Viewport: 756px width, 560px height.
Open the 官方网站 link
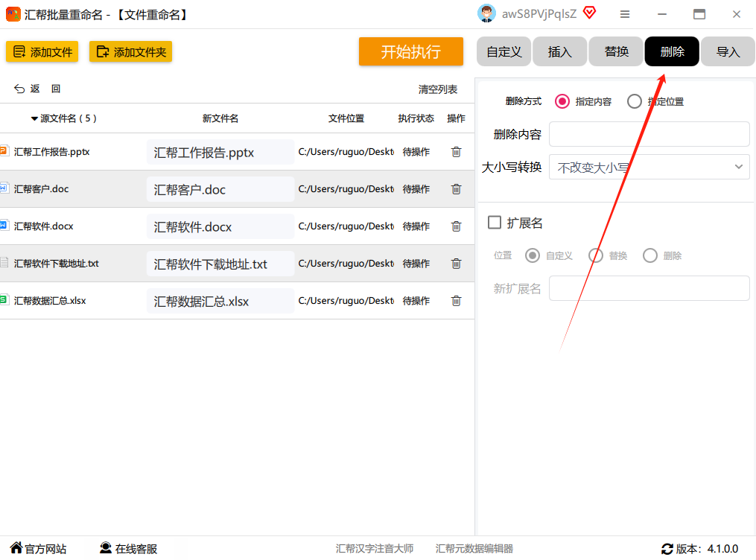tap(38, 548)
